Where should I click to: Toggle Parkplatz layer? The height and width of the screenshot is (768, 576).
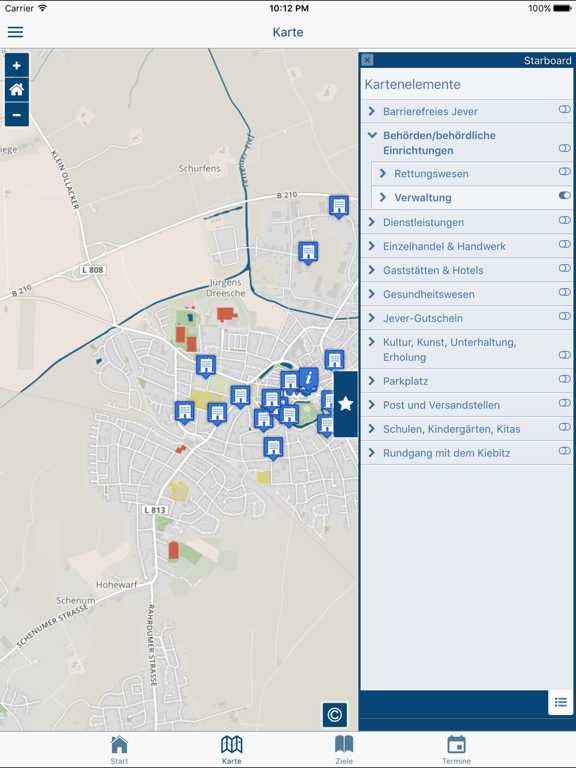pos(565,379)
